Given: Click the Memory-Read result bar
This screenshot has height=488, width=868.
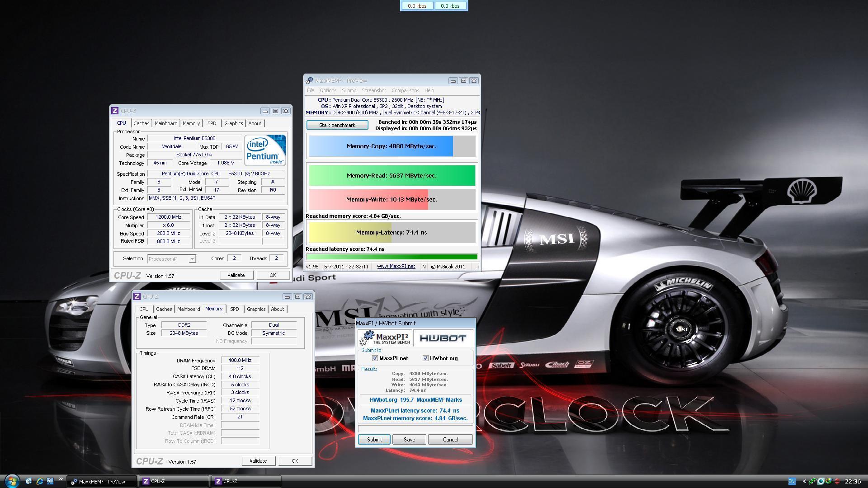Looking at the screenshot, I should (392, 175).
